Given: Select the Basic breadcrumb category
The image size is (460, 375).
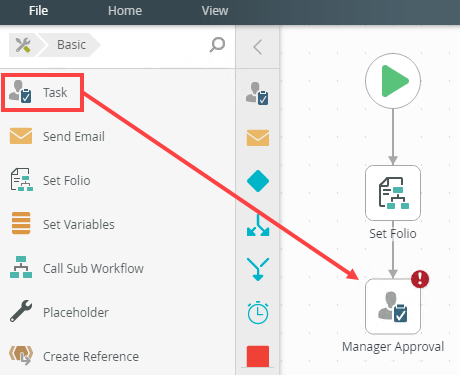Looking at the screenshot, I should 71,45.
